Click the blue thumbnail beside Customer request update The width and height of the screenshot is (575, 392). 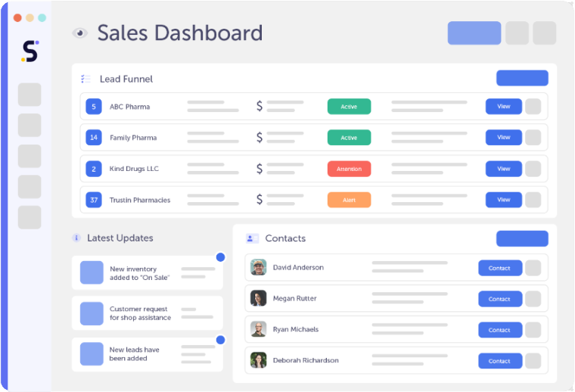(x=92, y=313)
